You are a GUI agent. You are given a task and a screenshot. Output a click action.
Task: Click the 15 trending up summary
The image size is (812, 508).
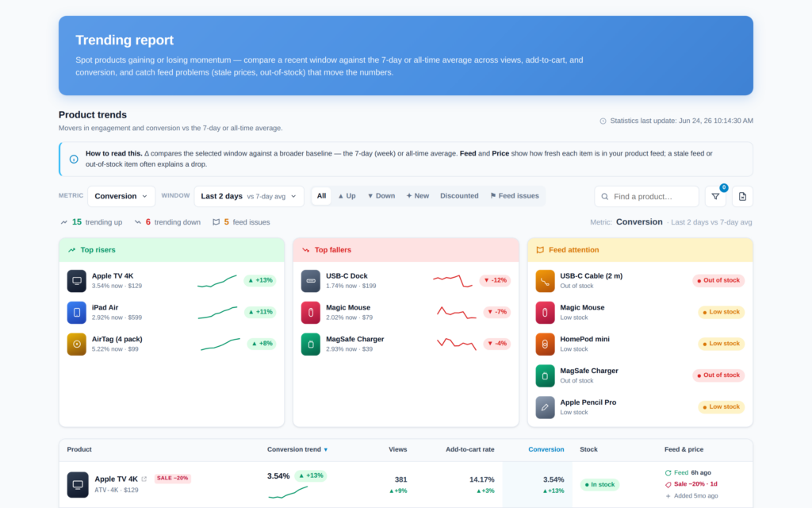92,222
